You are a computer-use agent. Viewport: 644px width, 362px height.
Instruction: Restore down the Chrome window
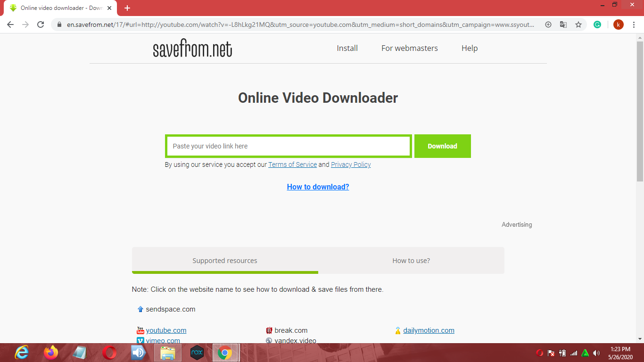(x=615, y=5)
